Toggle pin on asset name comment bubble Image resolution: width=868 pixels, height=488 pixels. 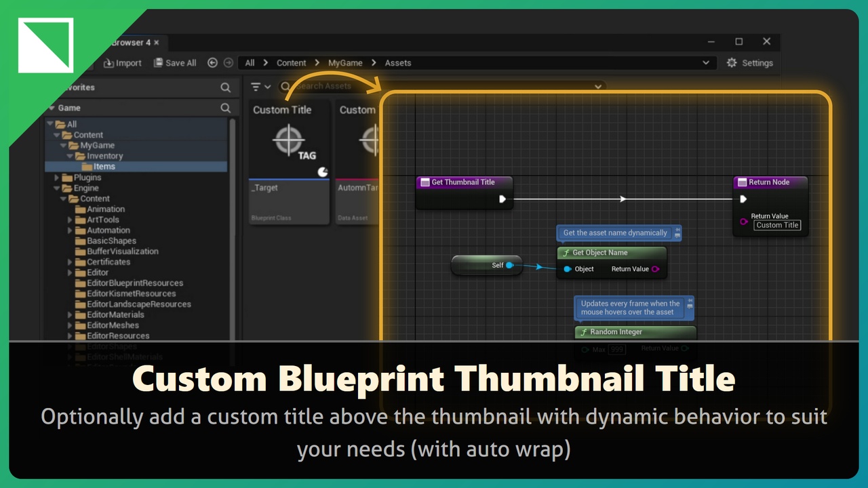click(677, 230)
